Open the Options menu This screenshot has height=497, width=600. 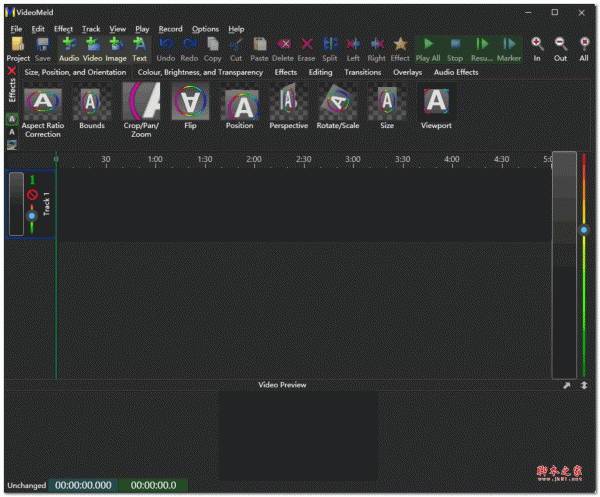(x=205, y=29)
